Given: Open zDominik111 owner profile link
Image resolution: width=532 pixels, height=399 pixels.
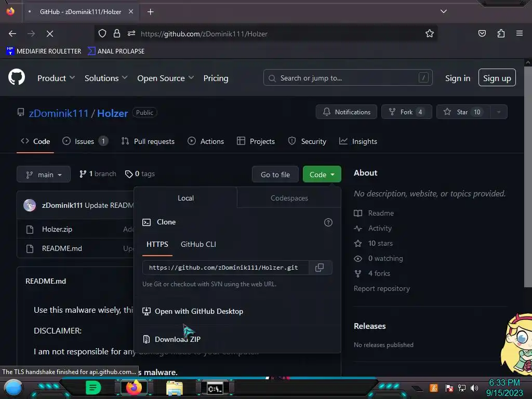Looking at the screenshot, I should click(x=59, y=113).
